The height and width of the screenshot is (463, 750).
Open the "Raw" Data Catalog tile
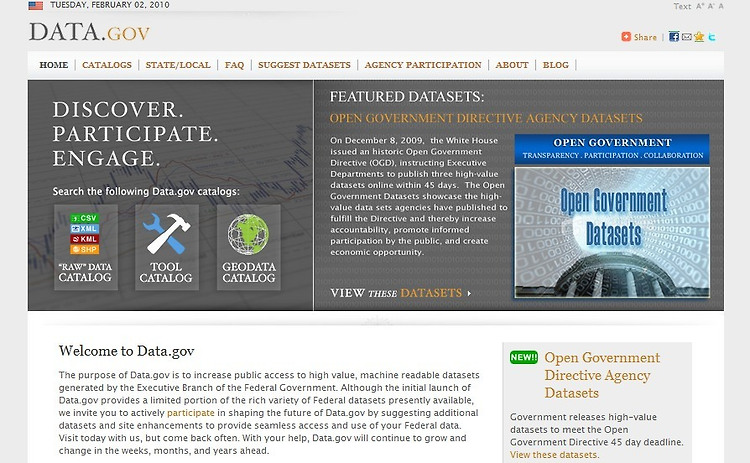pos(86,247)
